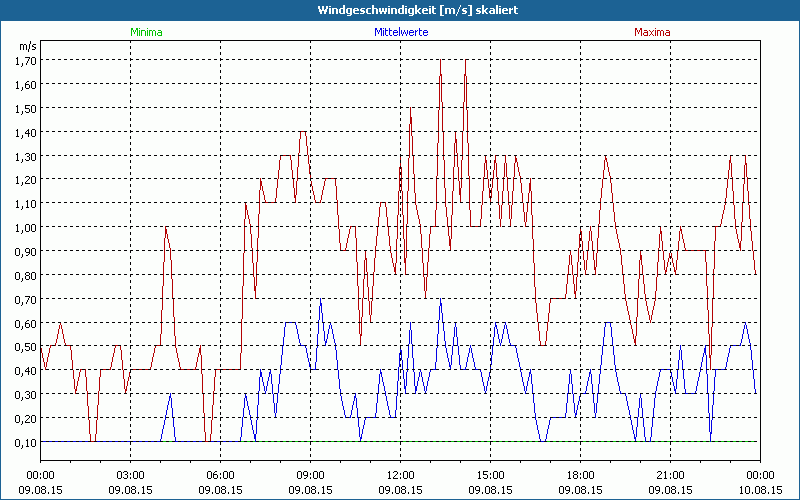This screenshot has width=800, height=500.
Task: Pick the 12:00 time axis label
Action: (401, 475)
